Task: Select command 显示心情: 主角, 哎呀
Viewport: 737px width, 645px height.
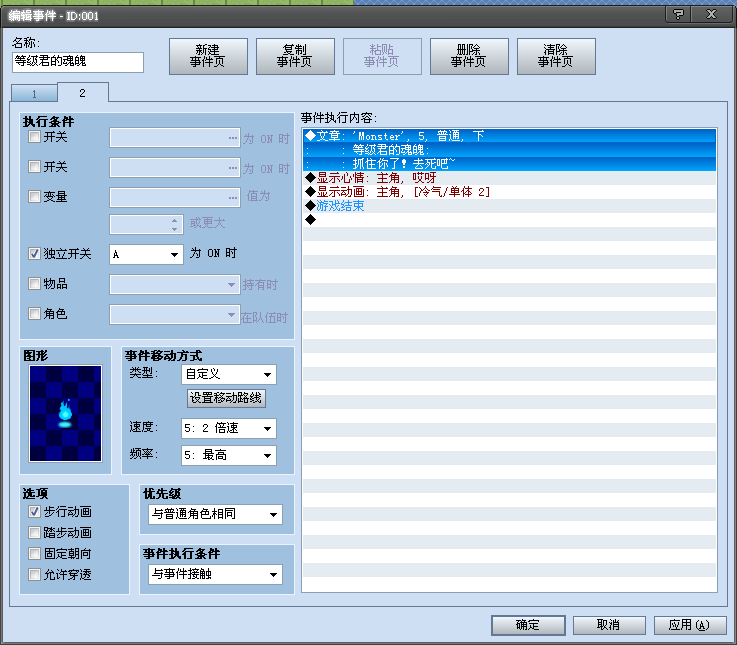Action: point(510,178)
